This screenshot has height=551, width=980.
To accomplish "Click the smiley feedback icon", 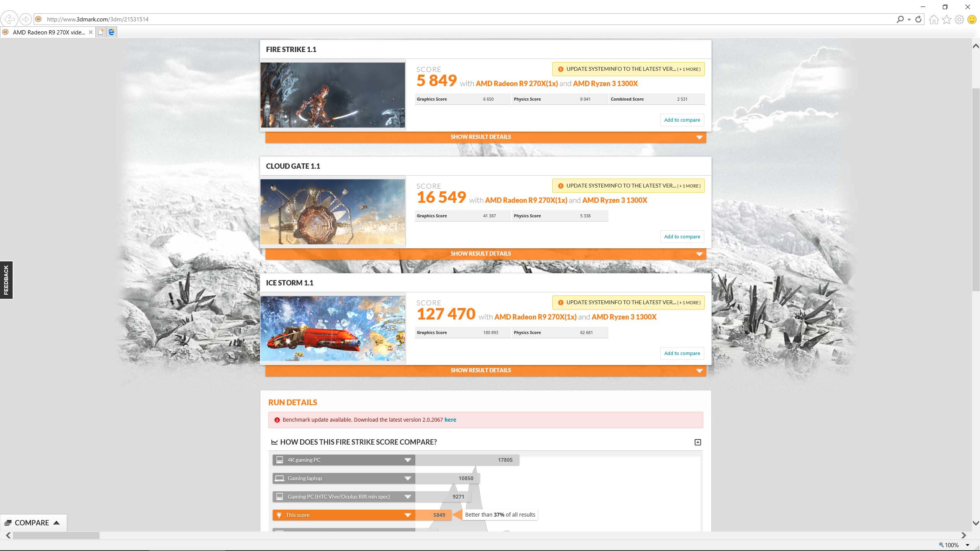I will pos(972,20).
